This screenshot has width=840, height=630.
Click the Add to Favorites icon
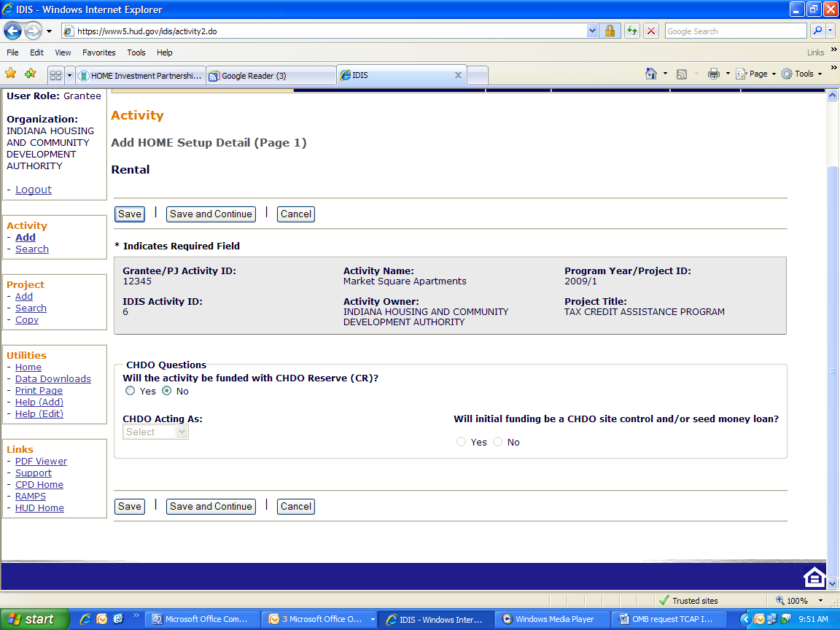click(30, 74)
